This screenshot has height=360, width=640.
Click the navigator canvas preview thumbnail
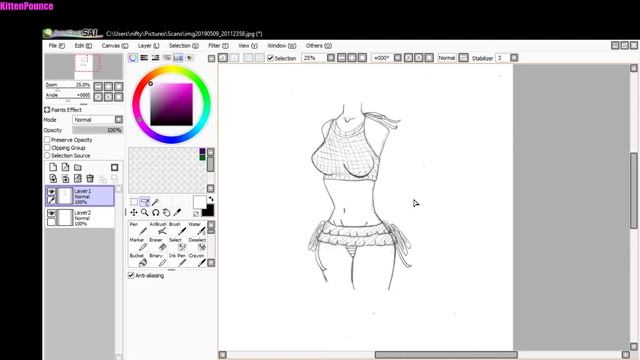click(x=84, y=67)
